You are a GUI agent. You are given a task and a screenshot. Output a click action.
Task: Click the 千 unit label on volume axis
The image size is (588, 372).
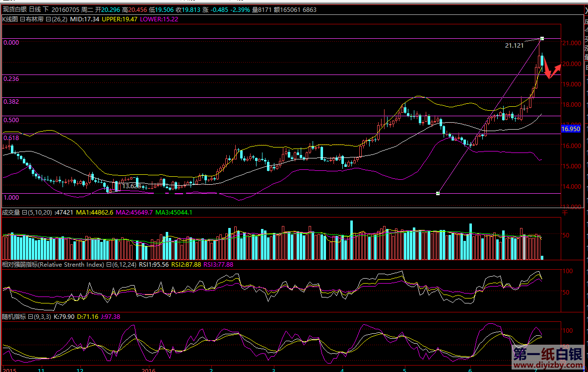564,213
